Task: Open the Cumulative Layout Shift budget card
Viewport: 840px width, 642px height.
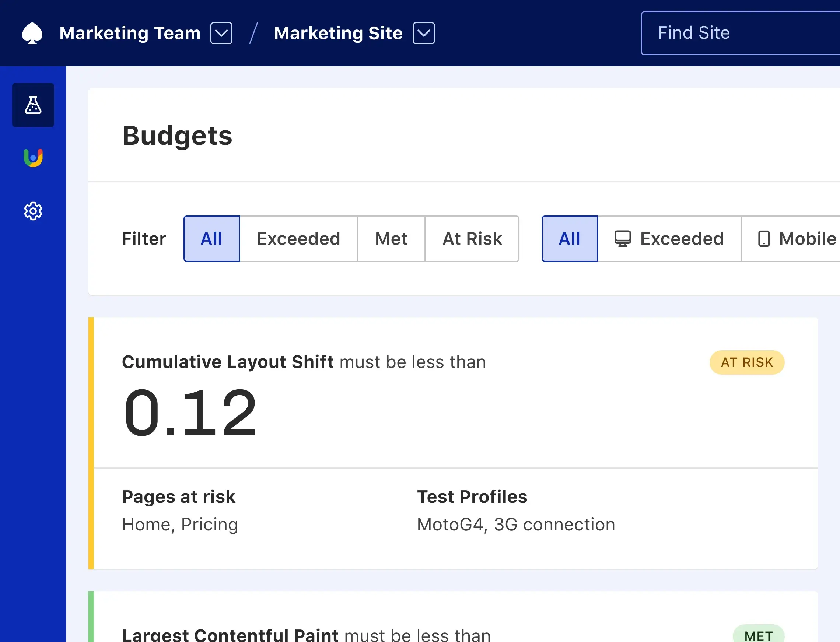Action: tap(228, 362)
